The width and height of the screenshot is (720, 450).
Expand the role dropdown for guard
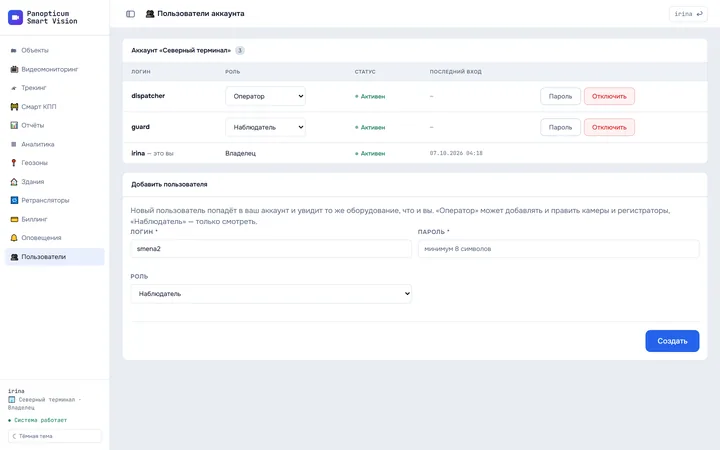click(x=265, y=127)
